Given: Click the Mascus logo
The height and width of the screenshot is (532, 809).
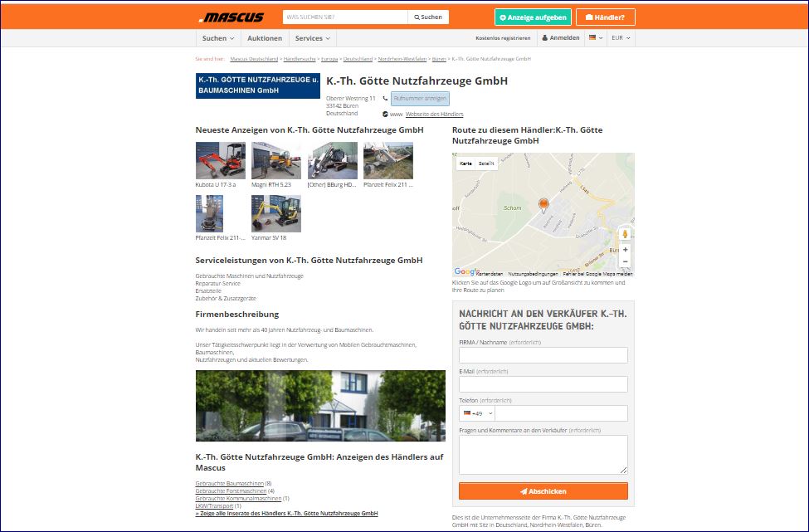Looking at the screenshot, I should (x=231, y=17).
